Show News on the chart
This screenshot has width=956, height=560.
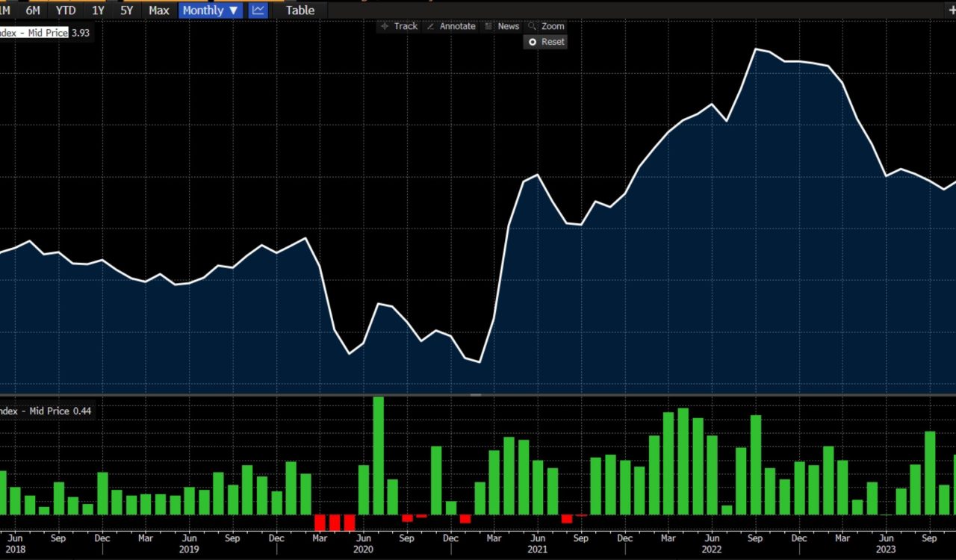coord(502,26)
